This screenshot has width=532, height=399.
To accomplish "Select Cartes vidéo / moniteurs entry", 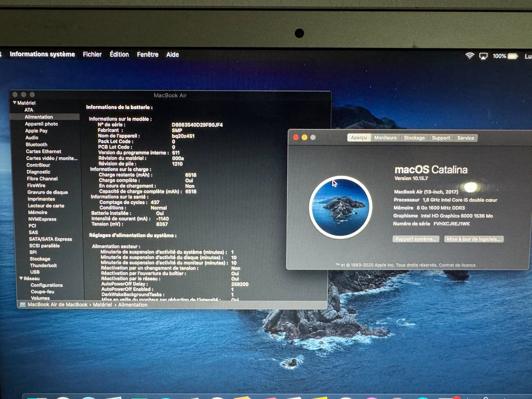I will click(x=52, y=158).
